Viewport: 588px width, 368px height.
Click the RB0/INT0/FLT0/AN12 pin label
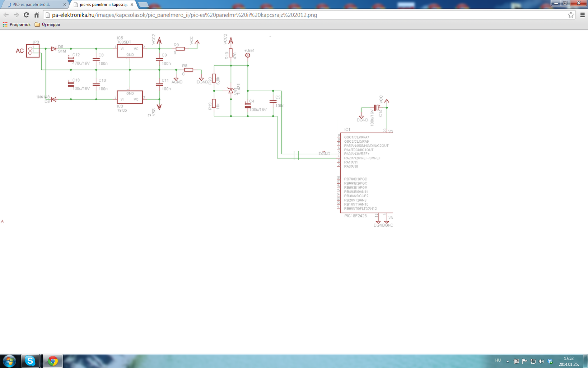(x=360, y=208)
